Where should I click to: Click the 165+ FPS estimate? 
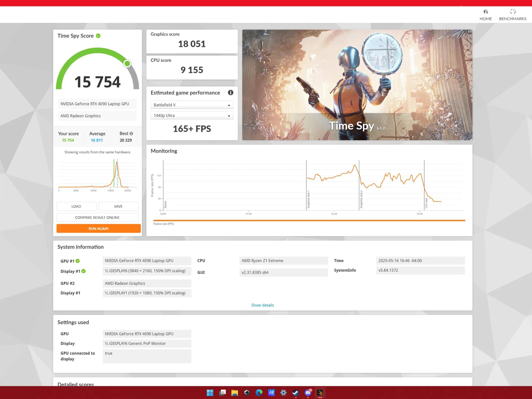pos(192,129)
